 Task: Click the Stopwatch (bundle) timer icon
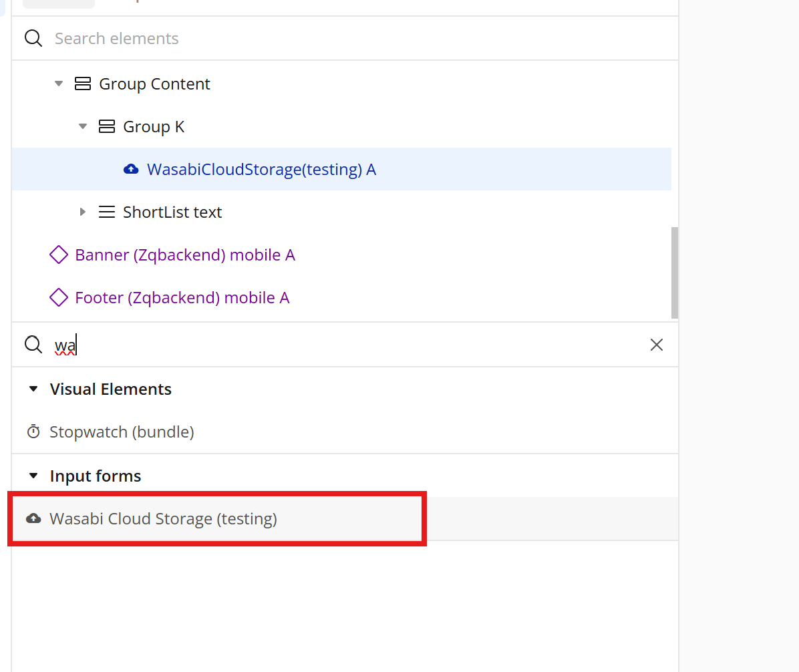(33, 432)
